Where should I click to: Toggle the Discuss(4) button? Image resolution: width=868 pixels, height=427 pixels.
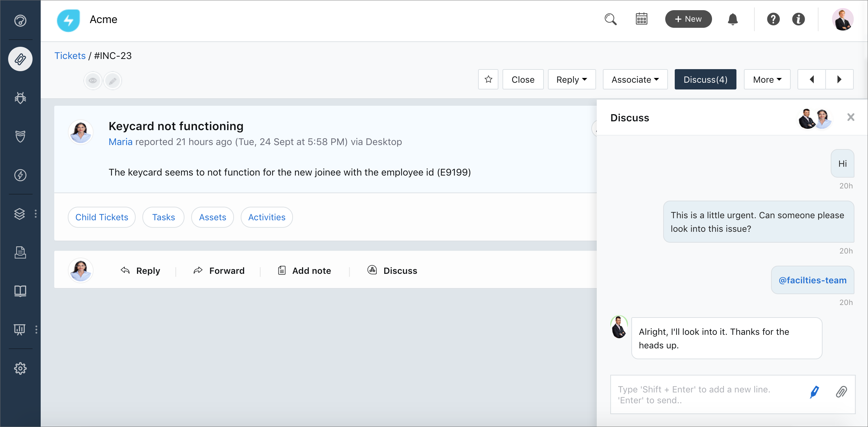tap(705, 79)
